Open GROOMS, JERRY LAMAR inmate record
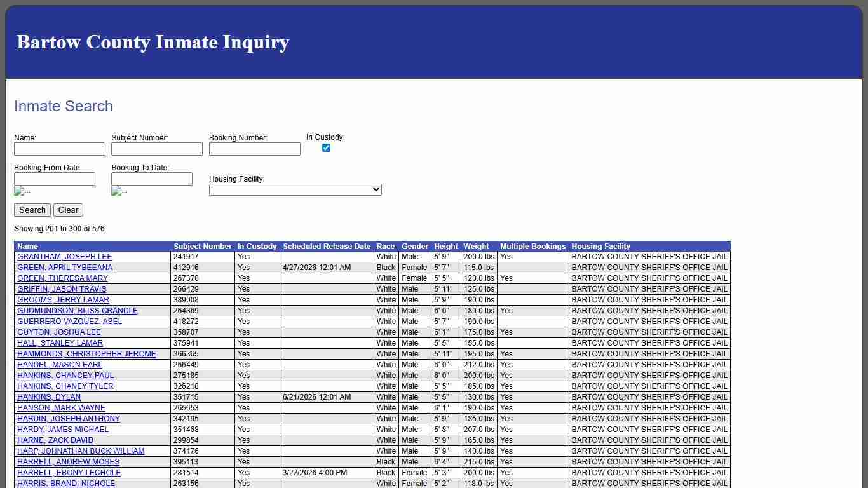868x488 pixels. (63, 299)
